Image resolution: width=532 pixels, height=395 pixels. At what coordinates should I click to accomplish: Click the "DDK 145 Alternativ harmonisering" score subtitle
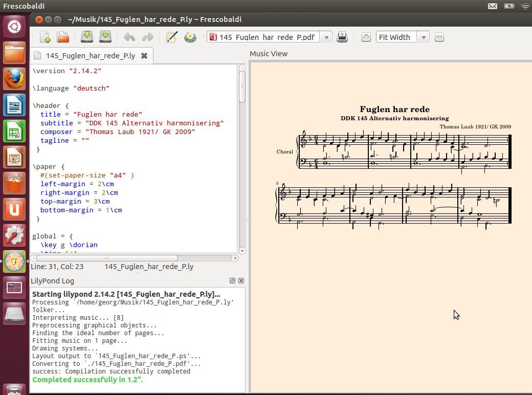click(394, 118)
